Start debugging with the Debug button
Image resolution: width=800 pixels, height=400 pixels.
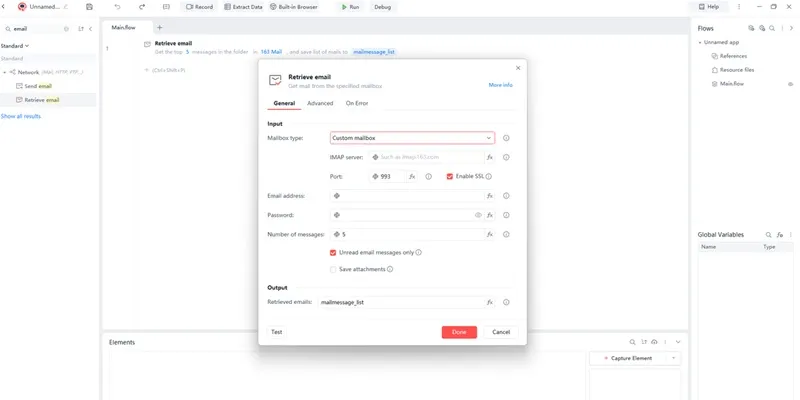[383, 7]
